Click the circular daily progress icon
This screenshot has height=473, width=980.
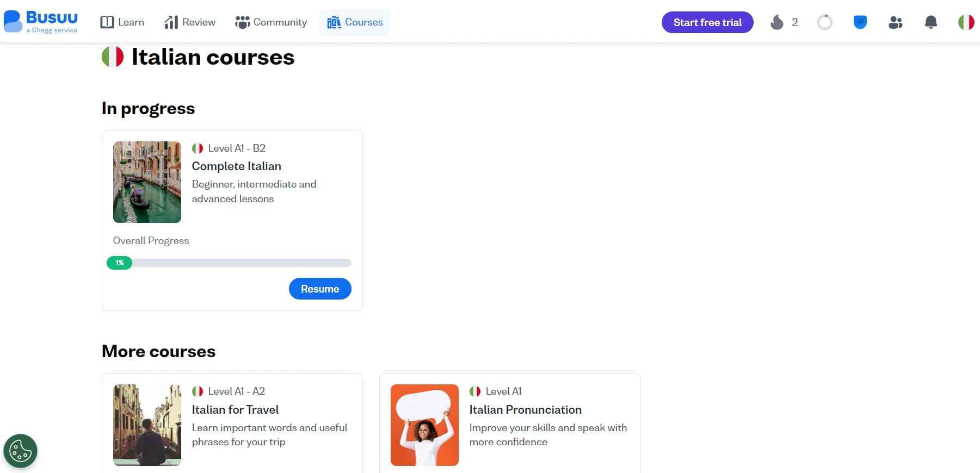824,22
